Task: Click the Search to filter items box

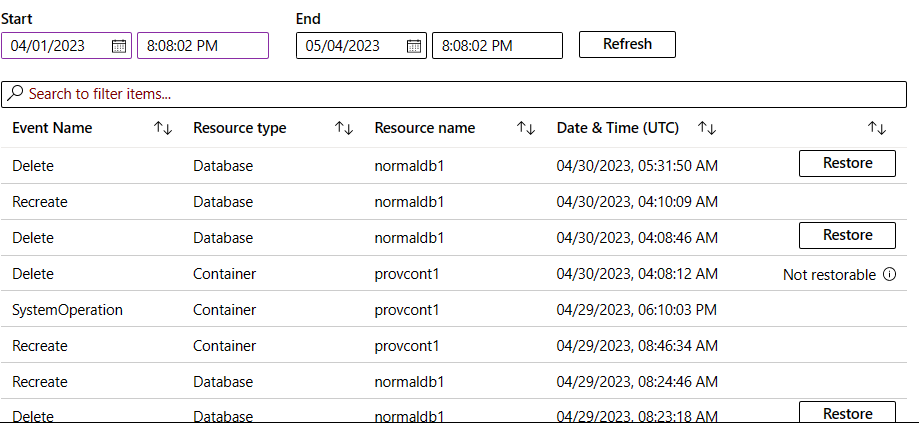Action: 460,94
